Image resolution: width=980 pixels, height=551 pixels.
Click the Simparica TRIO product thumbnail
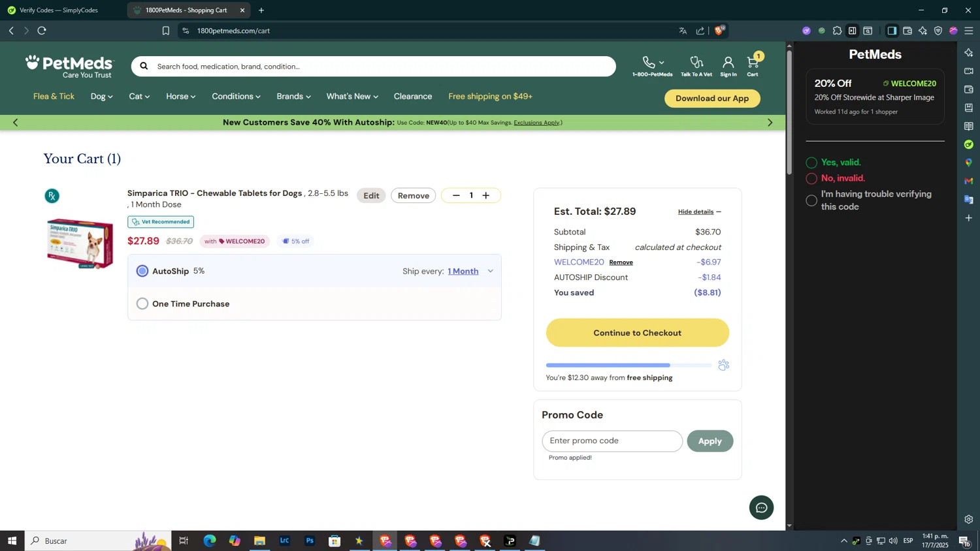80,243
